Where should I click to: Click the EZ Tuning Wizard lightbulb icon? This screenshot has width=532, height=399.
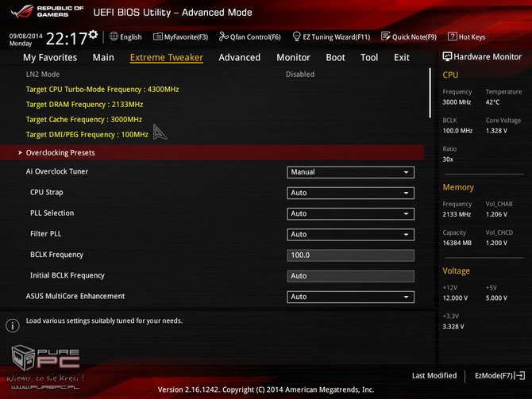click(x=296, y=36)
